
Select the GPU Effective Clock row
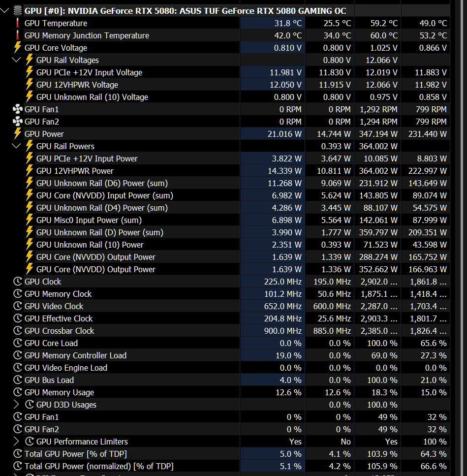click(59, 318)
